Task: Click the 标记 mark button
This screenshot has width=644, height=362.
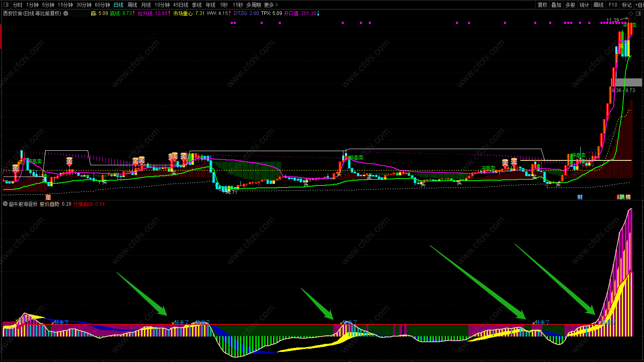Action: click(627, 5)
